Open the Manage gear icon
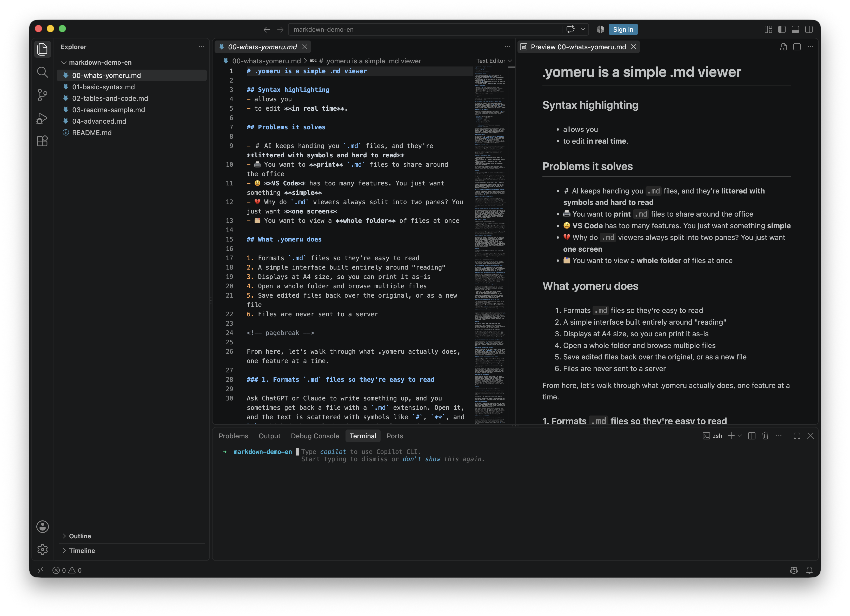This screenshot has width=850, height=616. point(42,549)
